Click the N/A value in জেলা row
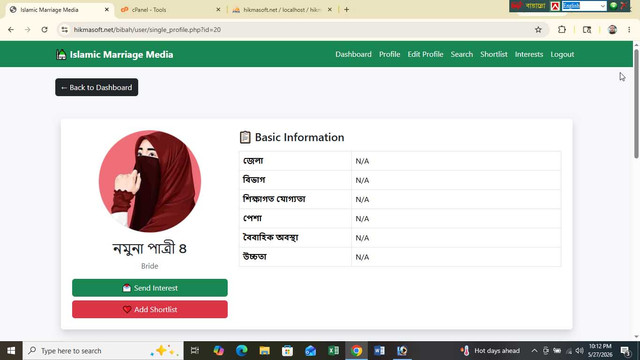Screen dimensions: 640x360 pyautogui.click(x=362, y=161)
